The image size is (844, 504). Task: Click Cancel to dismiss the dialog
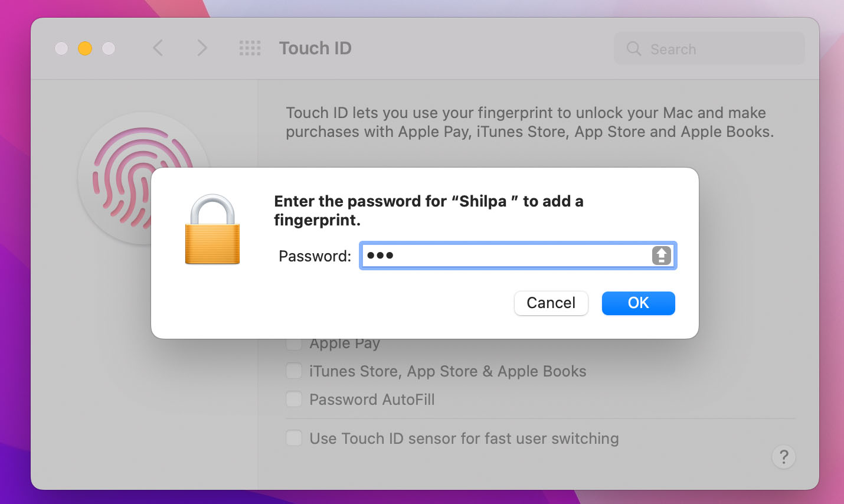point(551,303)
